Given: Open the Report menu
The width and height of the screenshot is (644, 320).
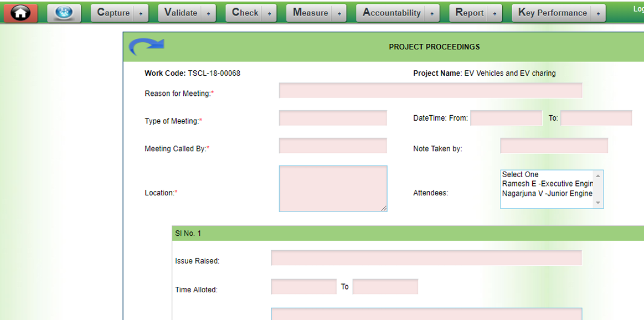Looking at the screenshot, I should 470,13.
